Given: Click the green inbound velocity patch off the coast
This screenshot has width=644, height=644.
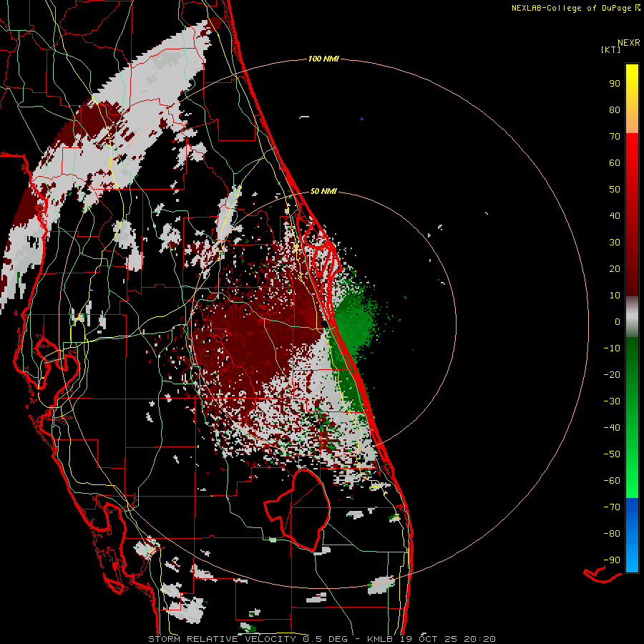Looking at the screenshot, I should [x=354, y=324].
